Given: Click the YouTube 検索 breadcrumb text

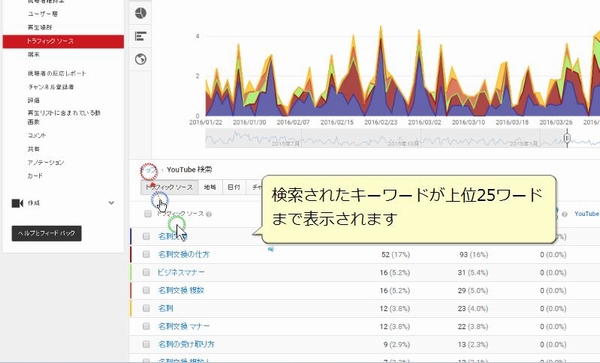Looking at the screenshot, I should (x=189, y=169).
